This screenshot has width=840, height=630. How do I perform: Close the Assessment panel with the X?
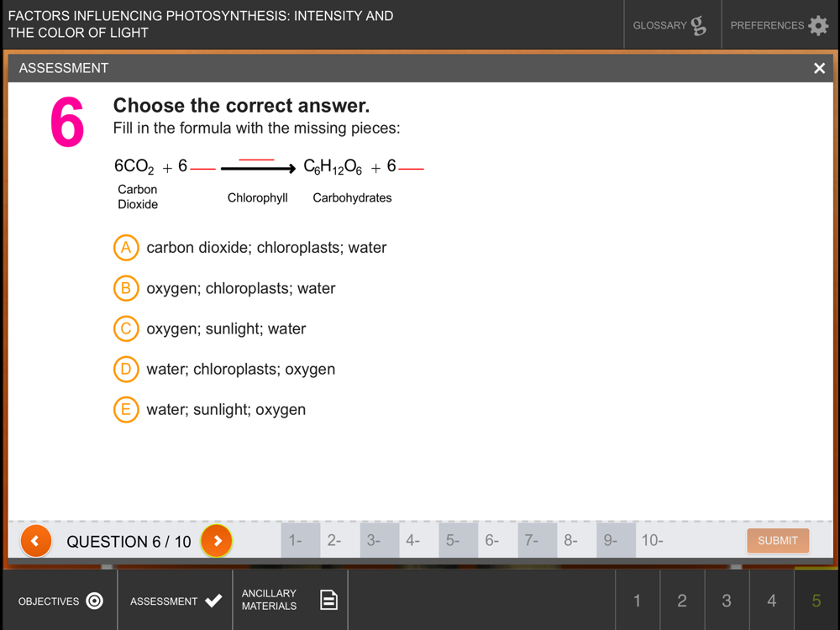pos(819,68)
